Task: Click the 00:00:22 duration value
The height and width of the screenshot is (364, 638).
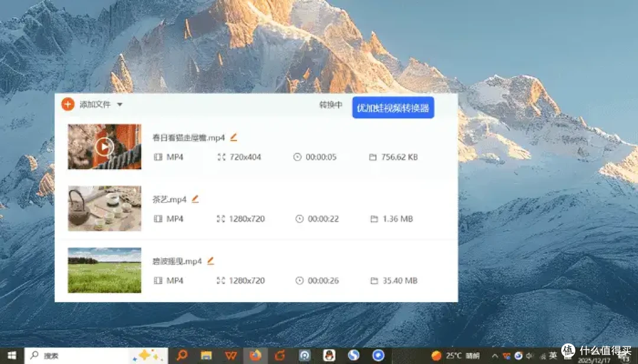Action: point(323,218)
